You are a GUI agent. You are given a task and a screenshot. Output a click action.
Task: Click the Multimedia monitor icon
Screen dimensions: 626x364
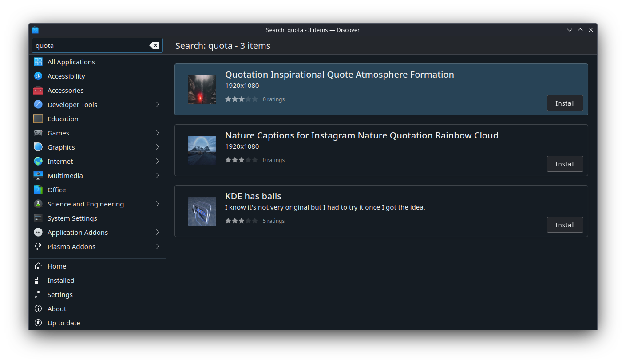click(38, 175)
